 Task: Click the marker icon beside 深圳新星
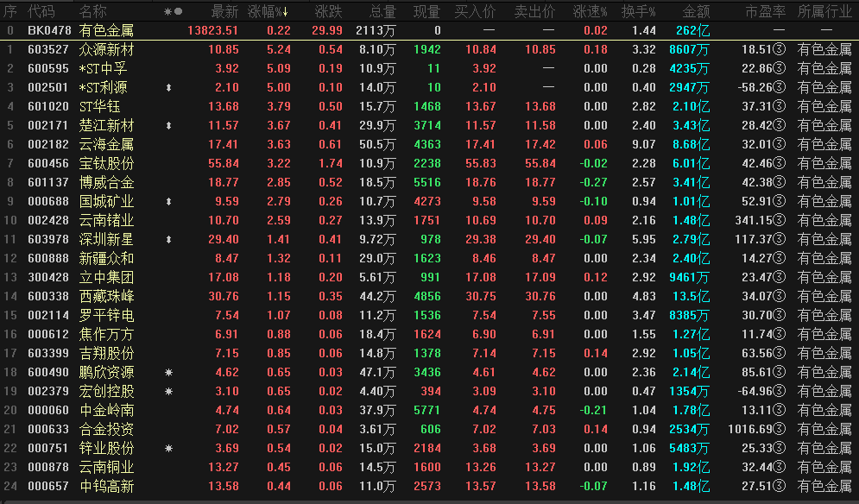[168, 239]
